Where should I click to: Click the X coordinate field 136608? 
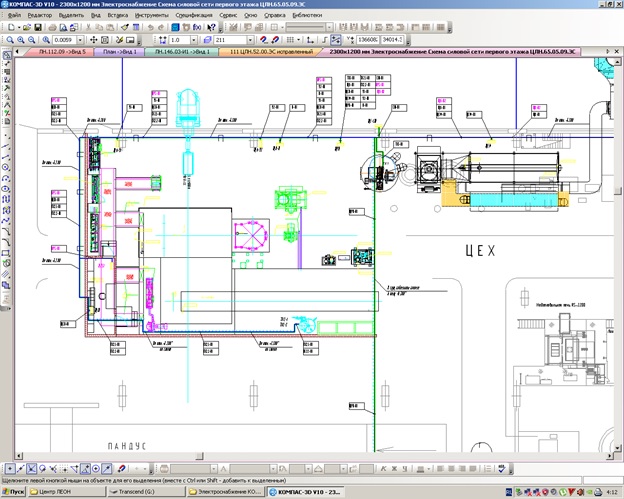click(367, 40)
